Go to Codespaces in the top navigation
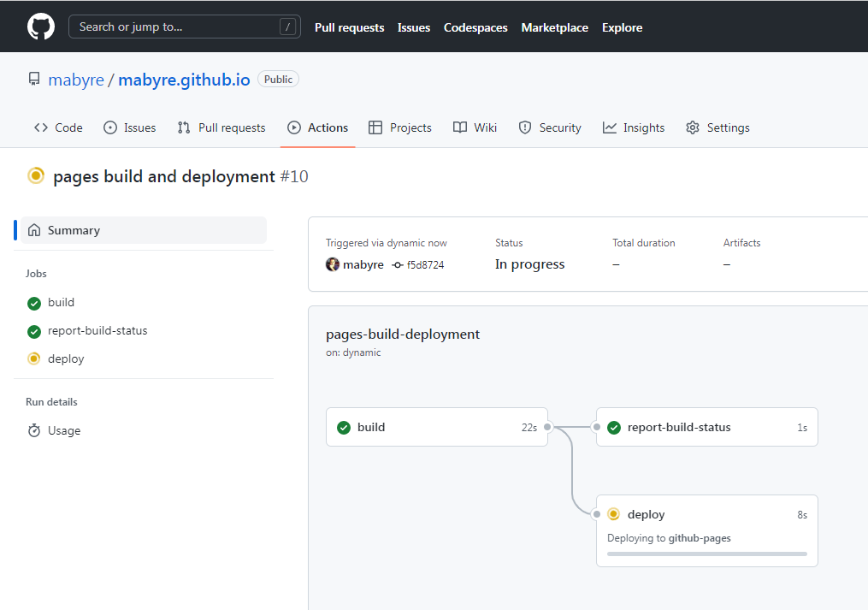868x610 pixels. coord(475,27)
